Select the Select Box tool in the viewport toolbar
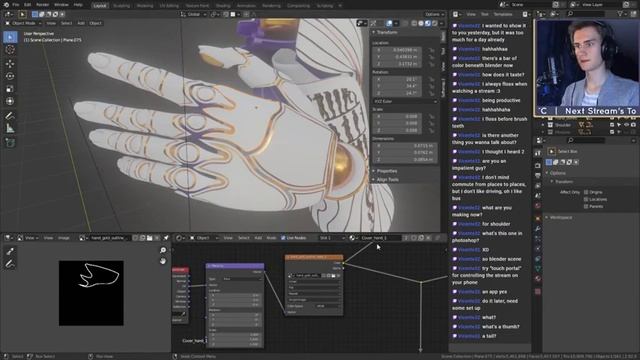The height and width of the screenshot is (360, 640). 10,37
